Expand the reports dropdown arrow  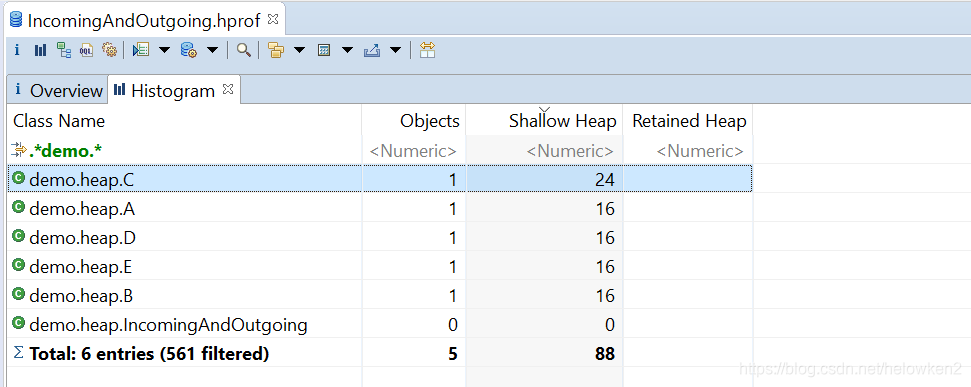click(164, 50)
